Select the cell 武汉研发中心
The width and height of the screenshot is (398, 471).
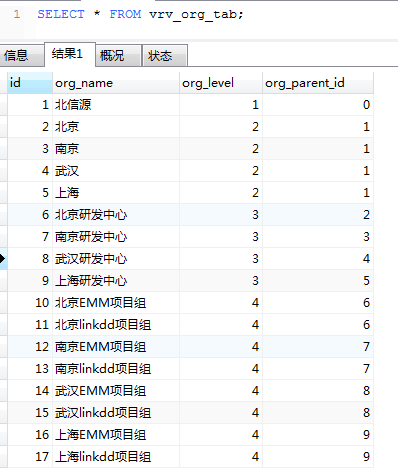point(116,259)
